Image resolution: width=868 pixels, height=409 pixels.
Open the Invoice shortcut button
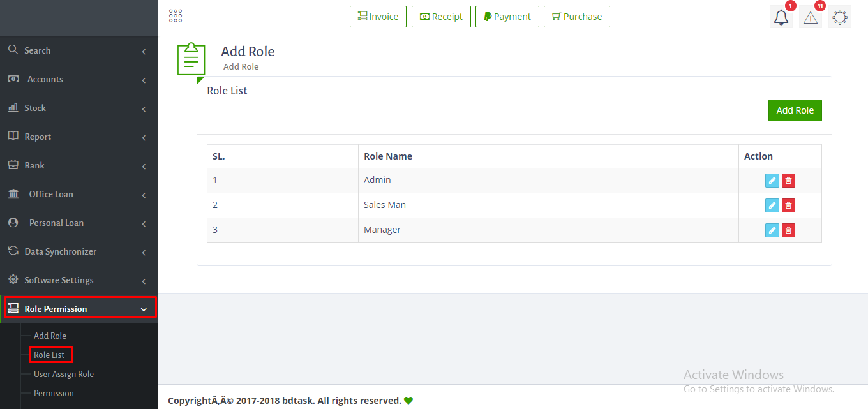[x=378, y=17]
